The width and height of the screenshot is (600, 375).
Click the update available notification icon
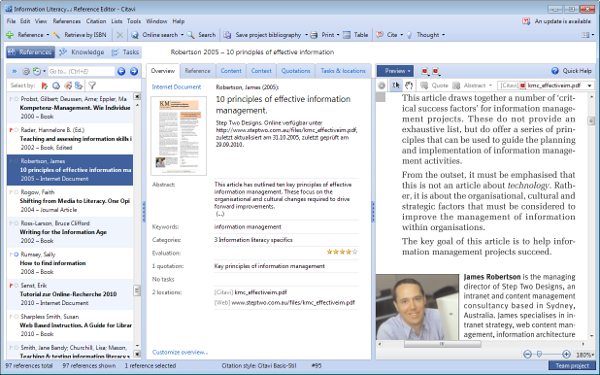[x=526, y=21]
